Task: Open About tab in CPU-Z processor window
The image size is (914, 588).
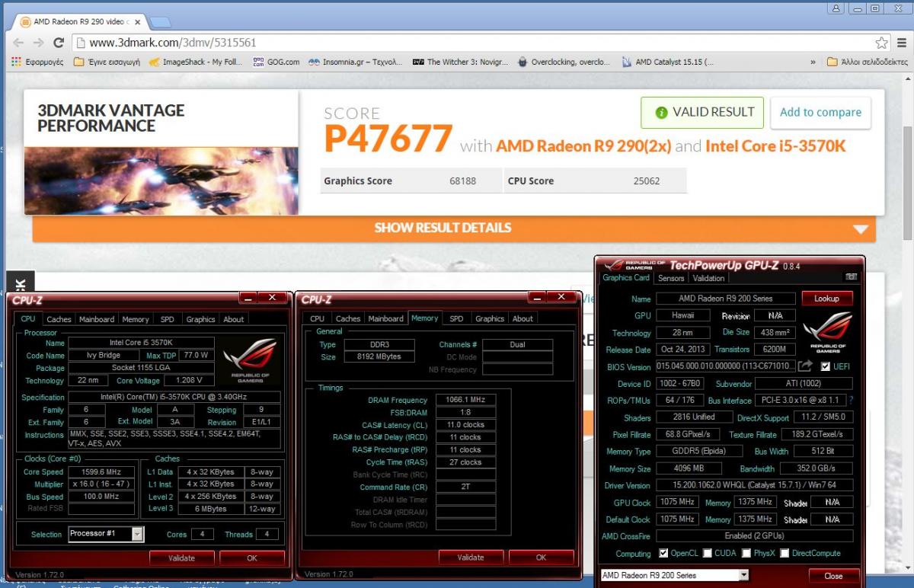Action: tap(234, 319)
